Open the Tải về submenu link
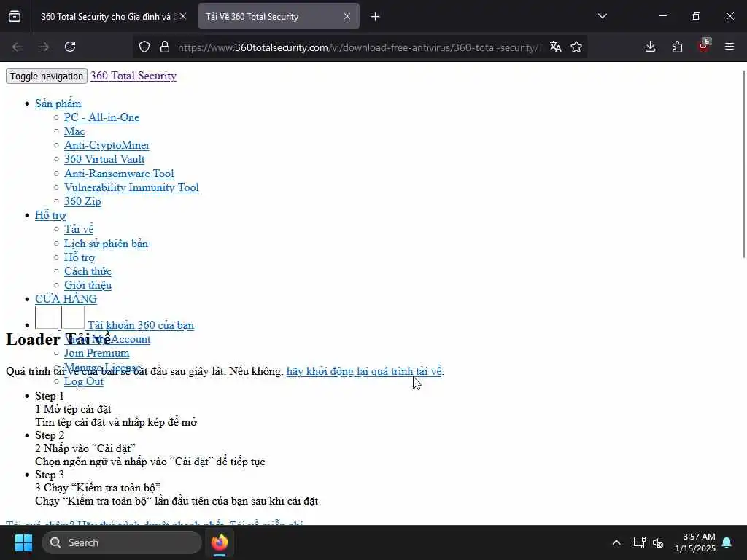 pos(79,229)
